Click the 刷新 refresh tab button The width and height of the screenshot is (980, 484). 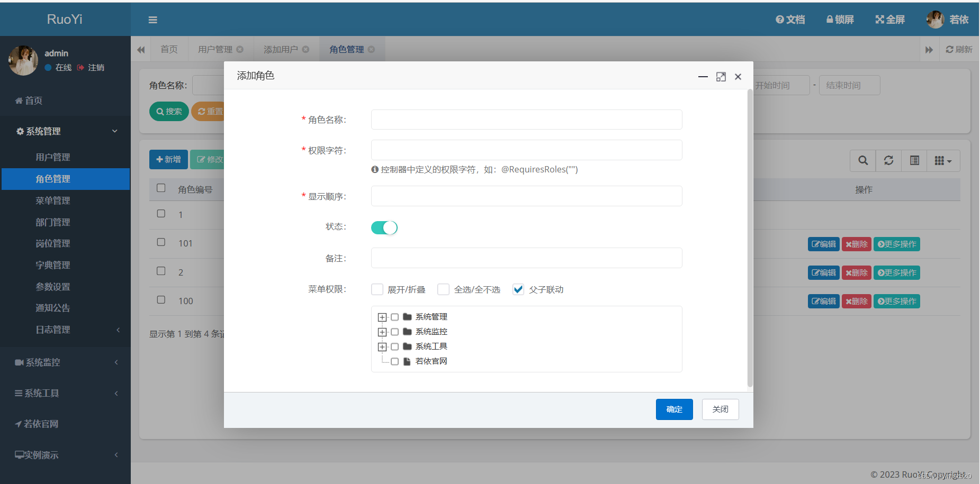click(959, 49)
